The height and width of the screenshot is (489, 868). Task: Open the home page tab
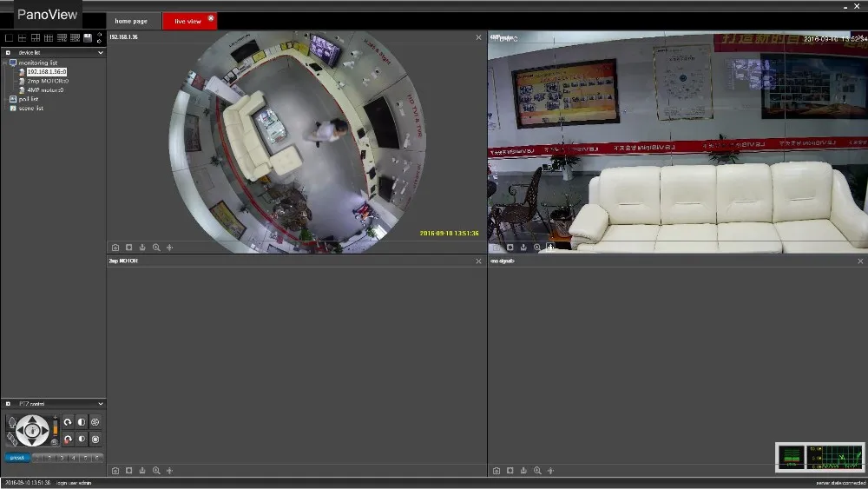click(x=131, y=21)
